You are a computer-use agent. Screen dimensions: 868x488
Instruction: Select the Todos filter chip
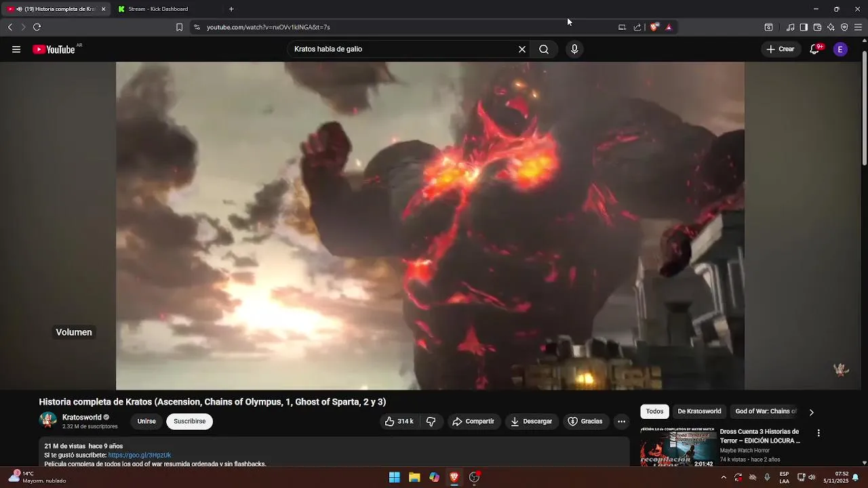[654, 411]
